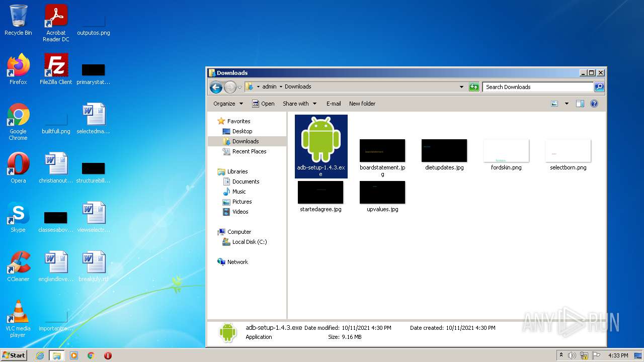Open the Organize menu

tap(228, 104)
